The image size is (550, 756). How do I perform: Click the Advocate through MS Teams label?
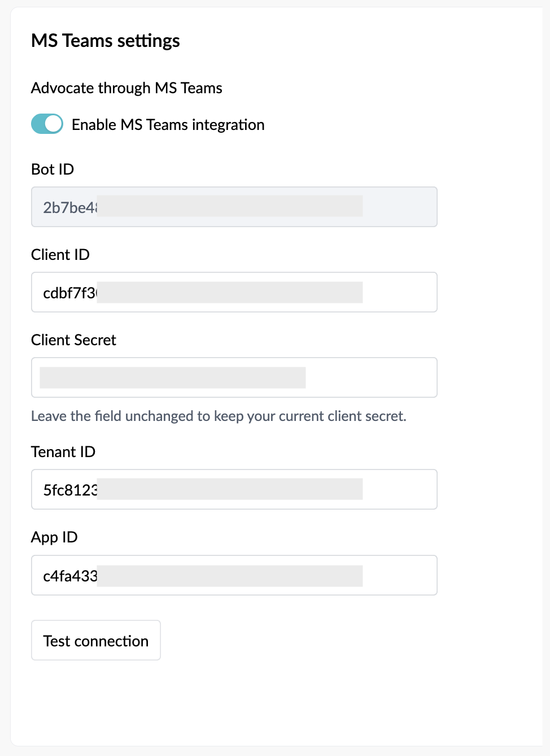pyautogui.click(x=126, y=88)
